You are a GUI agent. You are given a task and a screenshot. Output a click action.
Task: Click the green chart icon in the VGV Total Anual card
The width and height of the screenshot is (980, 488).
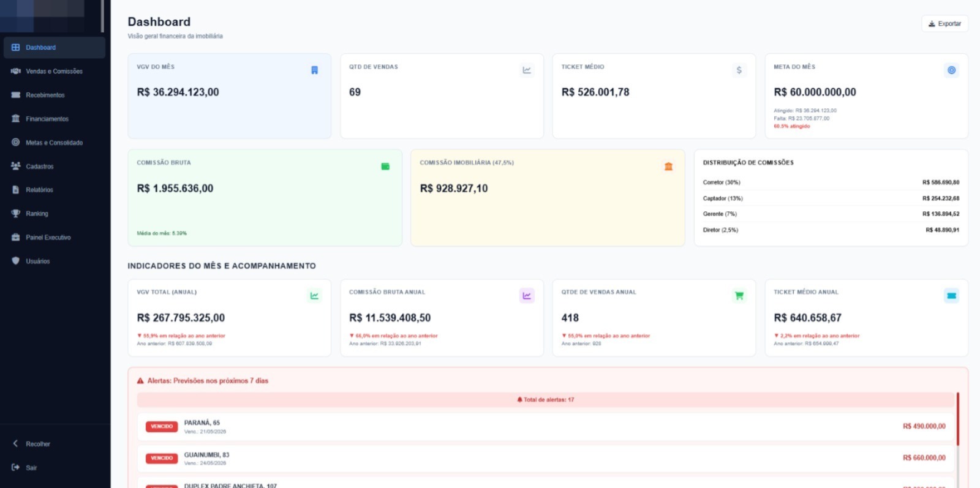tap(314, 296)
